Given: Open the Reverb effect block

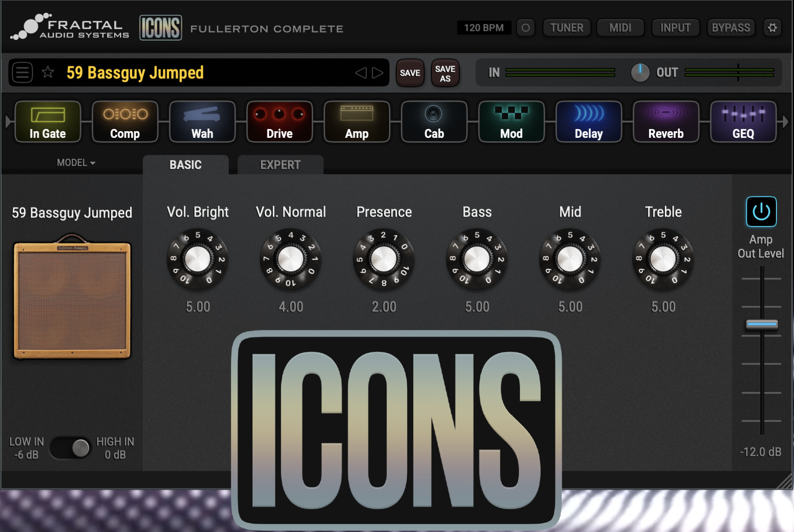Looking at the screenshot, I should point(666,122).
